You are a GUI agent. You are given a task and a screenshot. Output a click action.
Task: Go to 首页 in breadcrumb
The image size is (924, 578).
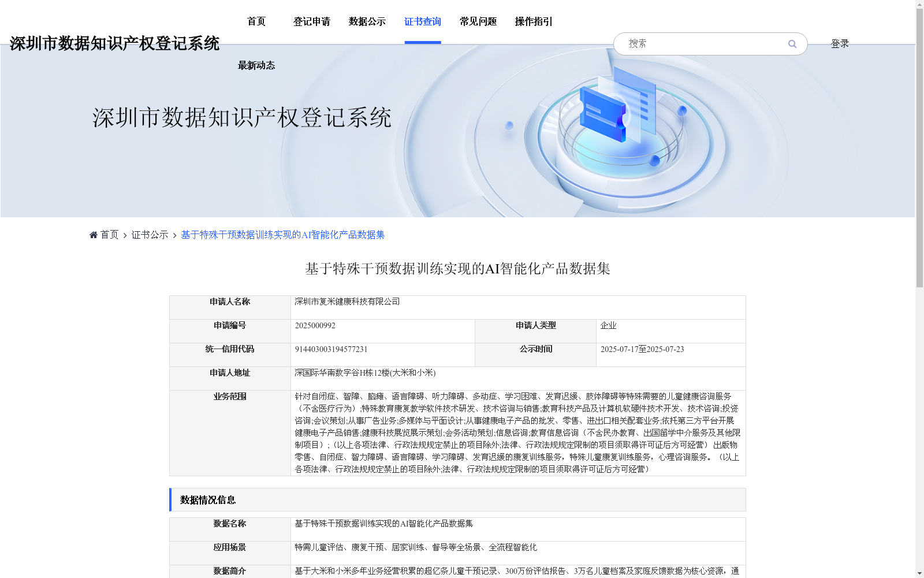coord(109,235)
